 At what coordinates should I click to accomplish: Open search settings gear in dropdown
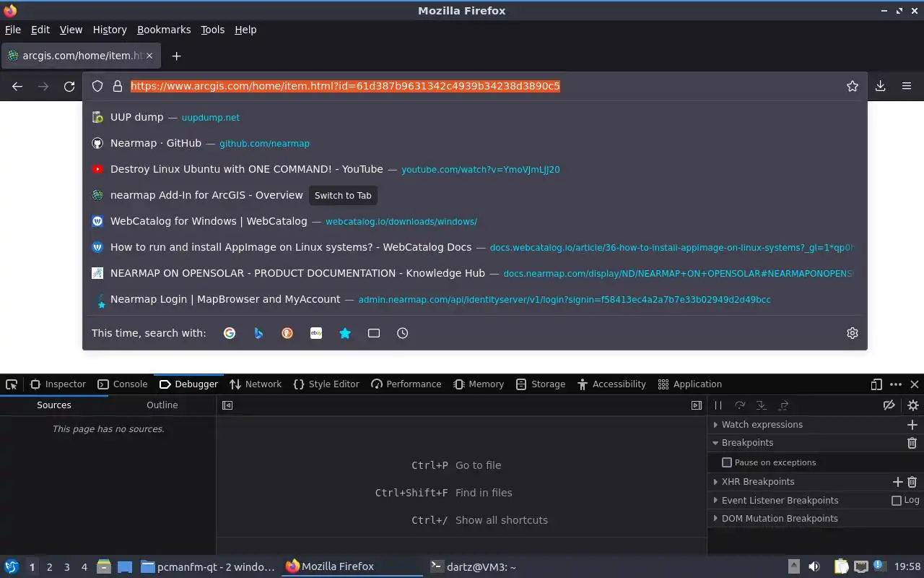point(853,333)
